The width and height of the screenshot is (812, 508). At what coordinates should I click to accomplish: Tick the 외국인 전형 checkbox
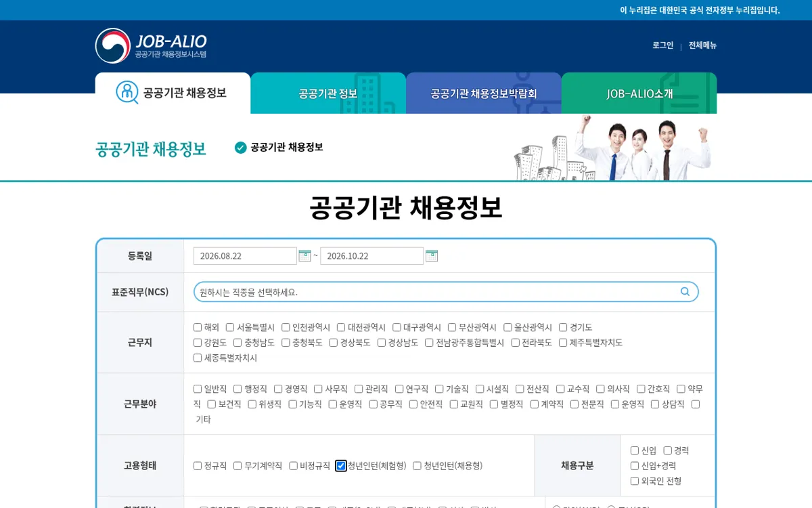click(x=635, y=481)
